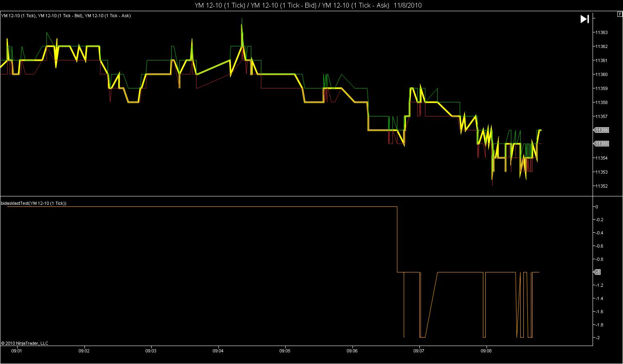The width and height of the screenshot is (623, 364).
Task: Click the -0.8 indicator axis label
Action: coord(599,259)
